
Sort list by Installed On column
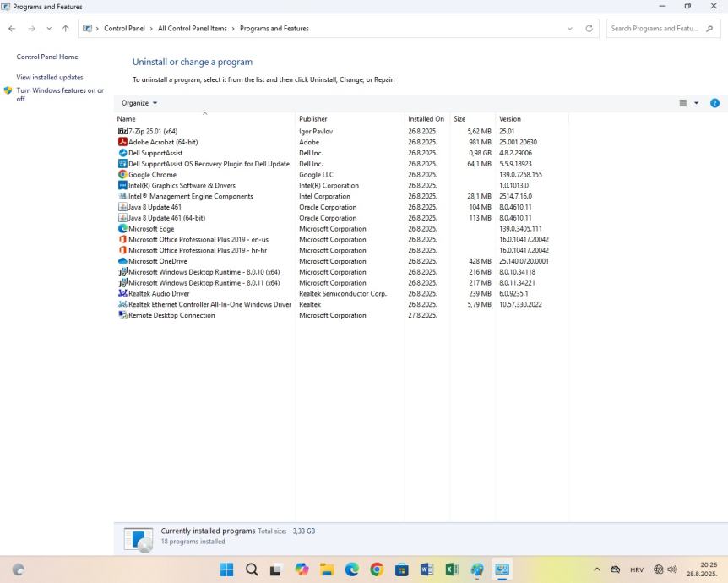tap(426, 119)
